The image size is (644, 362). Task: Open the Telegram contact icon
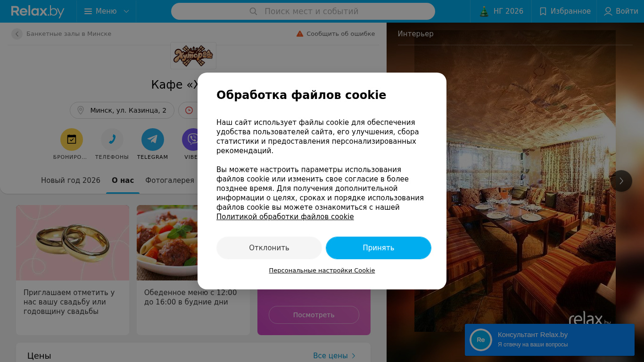click(153, 140)
